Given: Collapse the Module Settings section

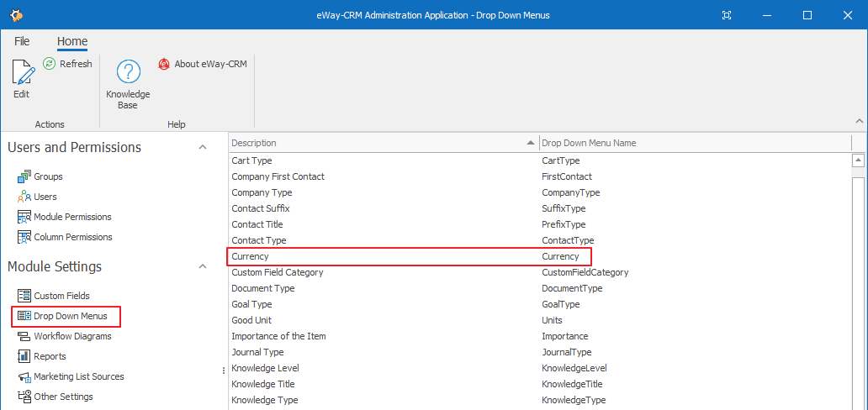Looking at the screenshot, I should [x=203, y=266].
